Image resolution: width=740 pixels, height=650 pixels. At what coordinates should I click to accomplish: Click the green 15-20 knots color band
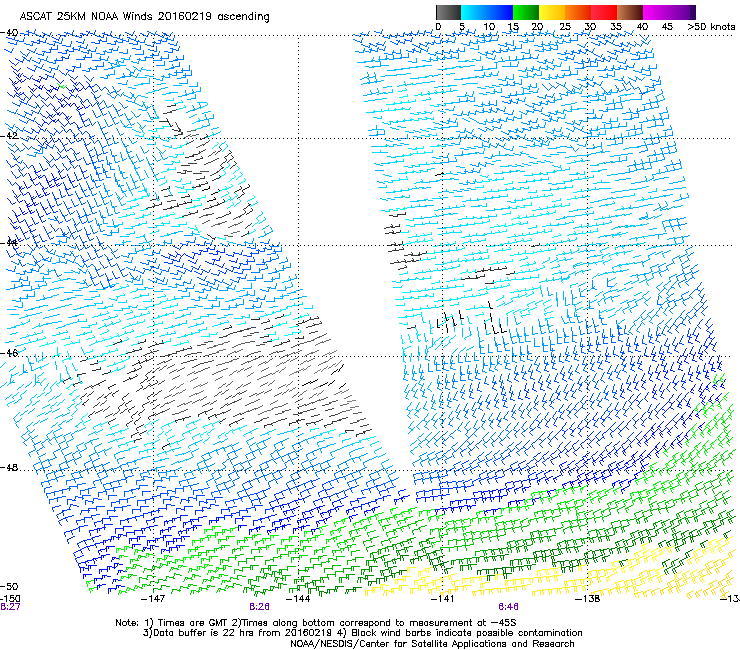tap(526, 12)
